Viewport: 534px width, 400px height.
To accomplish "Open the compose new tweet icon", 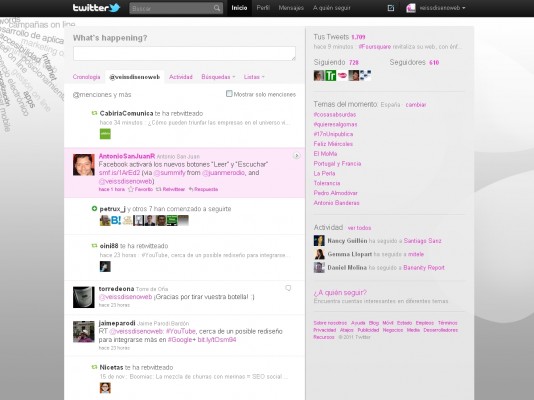I will pos(391,8).
